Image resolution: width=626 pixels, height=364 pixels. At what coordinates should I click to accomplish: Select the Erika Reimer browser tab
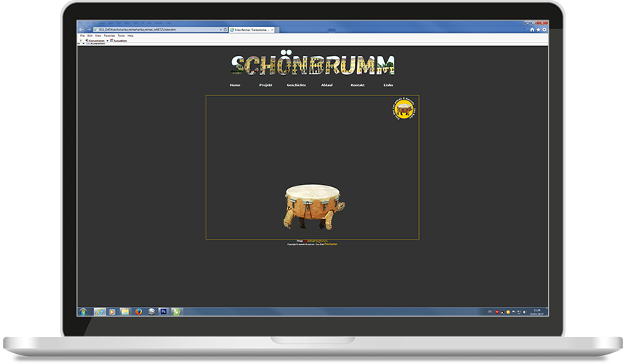(251, 30)
